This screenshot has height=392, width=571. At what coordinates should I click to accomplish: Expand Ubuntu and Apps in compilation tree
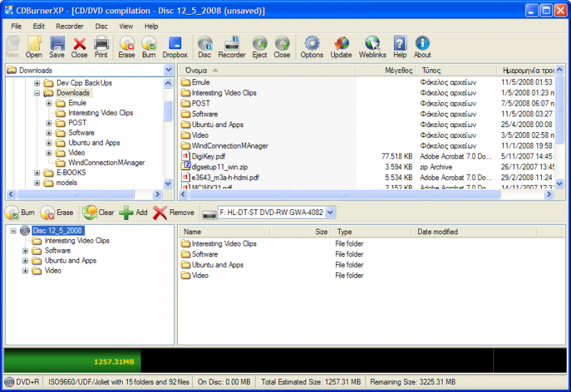point(25,261)
